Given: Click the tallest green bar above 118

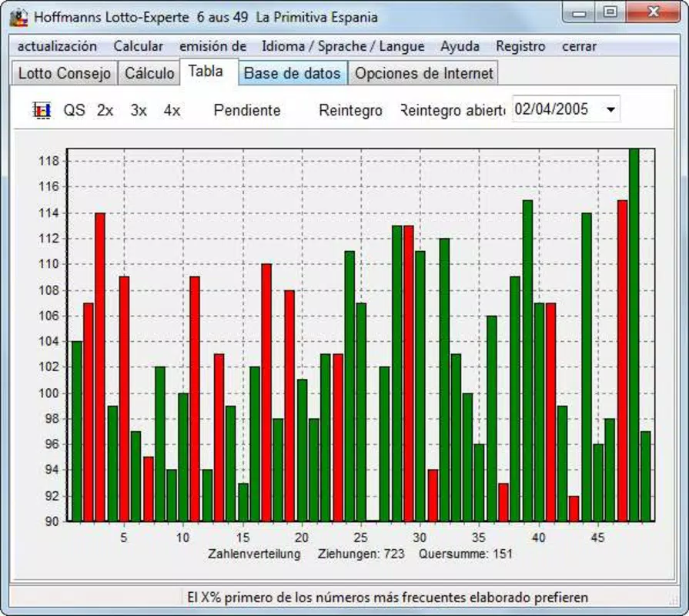Looking at the screenshot, I should point(634,335).
